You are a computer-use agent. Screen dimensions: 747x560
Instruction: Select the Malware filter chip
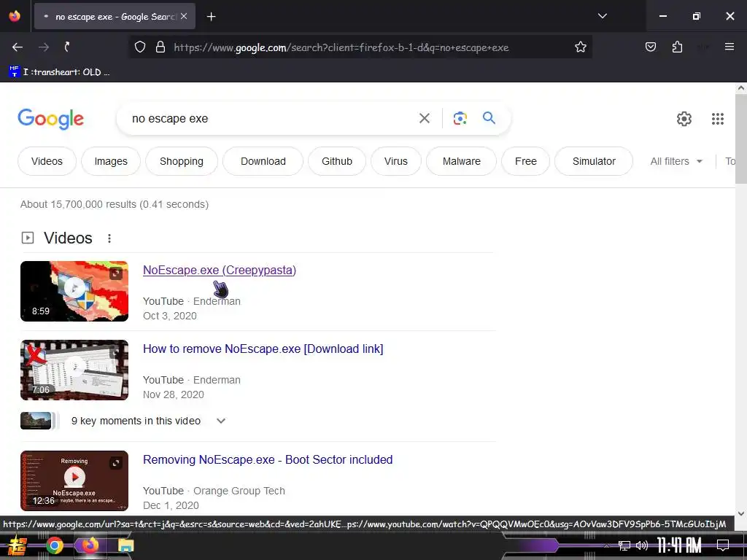pyautogui.click(x=461, y=161)
